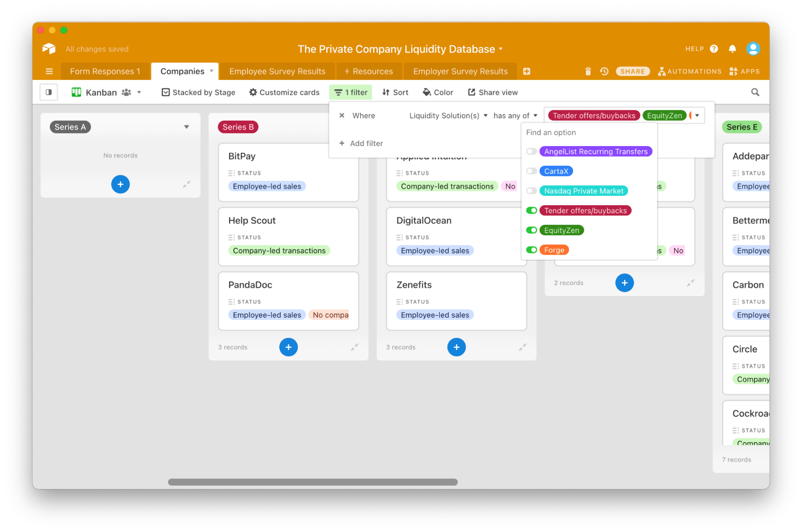
Task: Toggle Tender offers/buybacks filter off
Action: coord(531,211)
